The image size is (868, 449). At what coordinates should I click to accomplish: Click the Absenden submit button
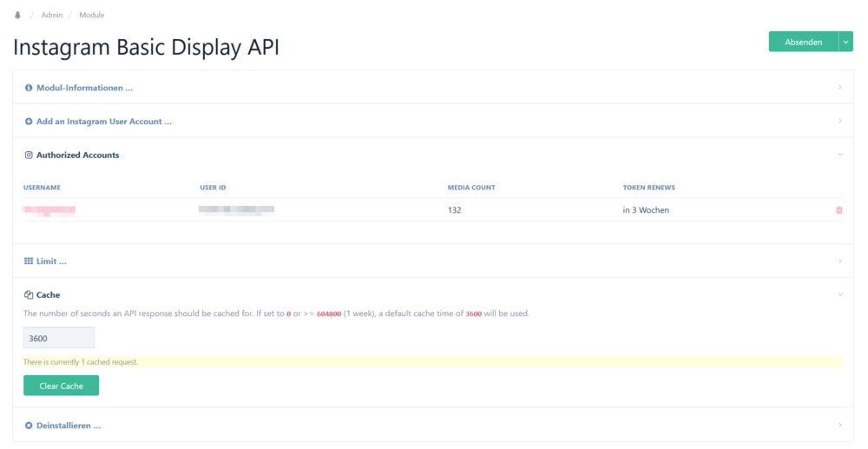point(803,42)
